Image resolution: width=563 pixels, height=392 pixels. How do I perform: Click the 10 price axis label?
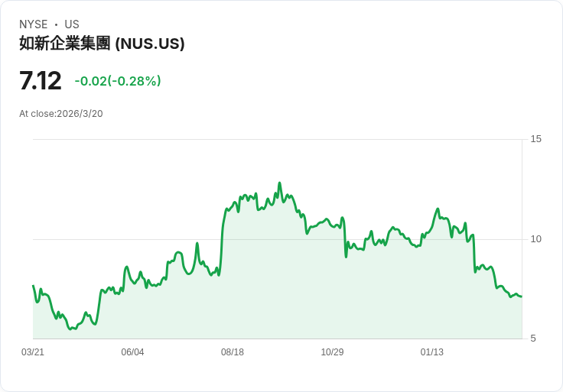click(x=535, y=239)
